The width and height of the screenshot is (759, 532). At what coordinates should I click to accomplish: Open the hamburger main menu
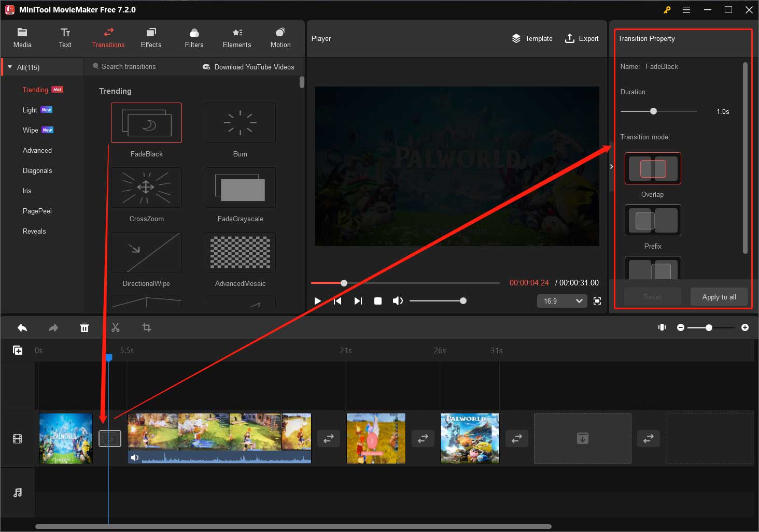tap(686, 10)
